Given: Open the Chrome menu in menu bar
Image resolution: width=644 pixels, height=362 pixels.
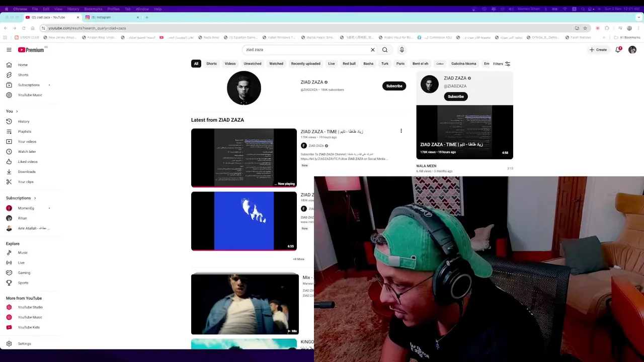Looking at the screenshot, I should coord(20,9).
